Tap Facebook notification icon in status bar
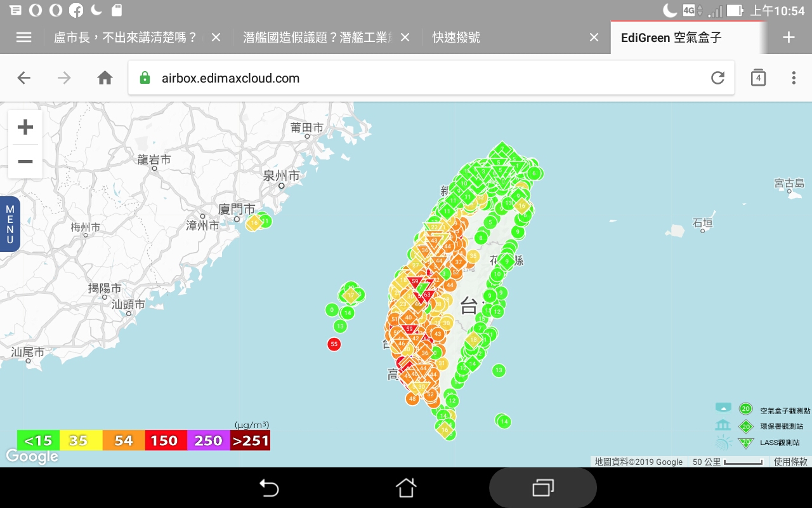812x508 pixels. (76, 10)
